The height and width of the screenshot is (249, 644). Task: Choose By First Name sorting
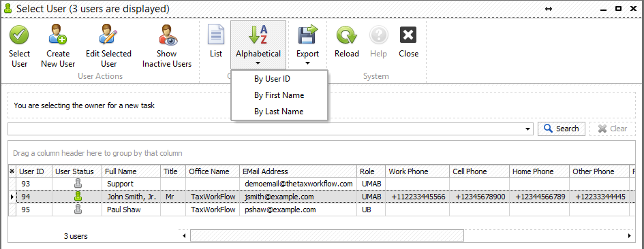279,95
